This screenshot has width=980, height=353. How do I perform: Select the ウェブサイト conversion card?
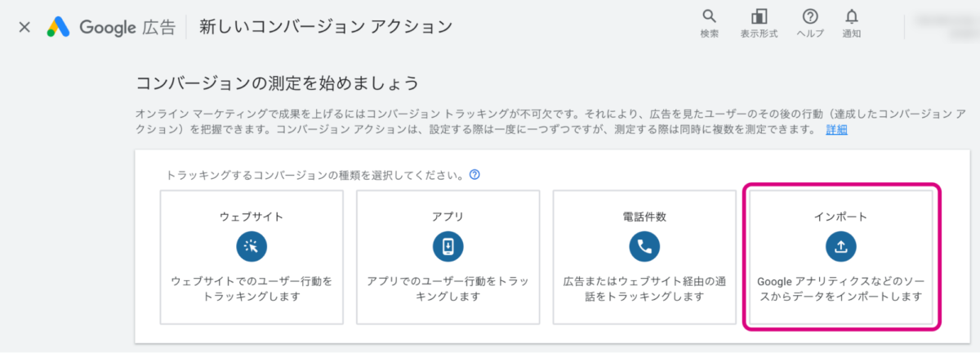point(252,257)
